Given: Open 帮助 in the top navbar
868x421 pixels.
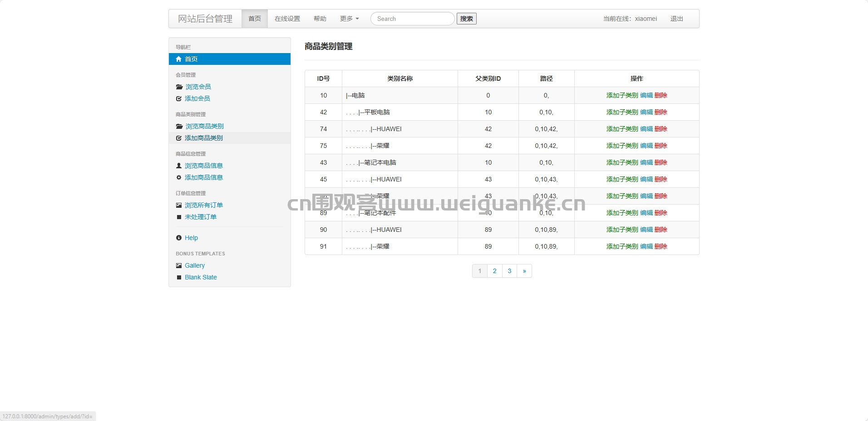Looking at the screenshot, I should 320,19.
